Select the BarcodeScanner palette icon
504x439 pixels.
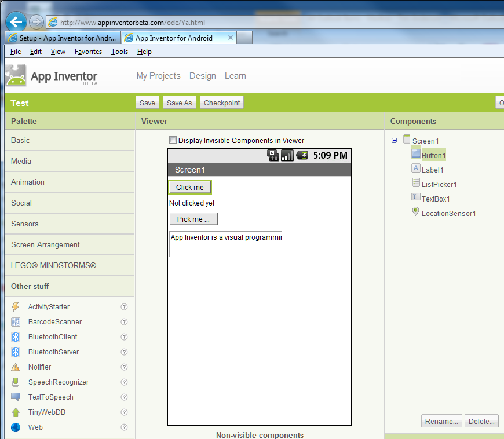(16, 321)
